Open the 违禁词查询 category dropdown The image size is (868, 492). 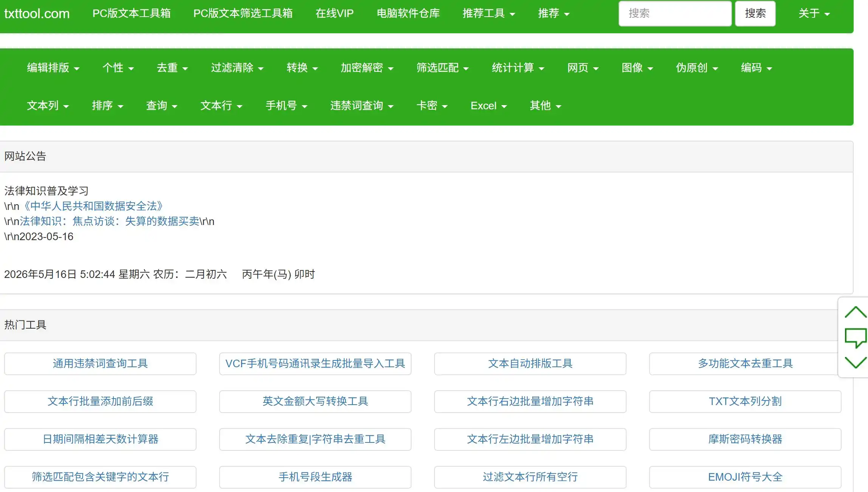tap(362, 106)
